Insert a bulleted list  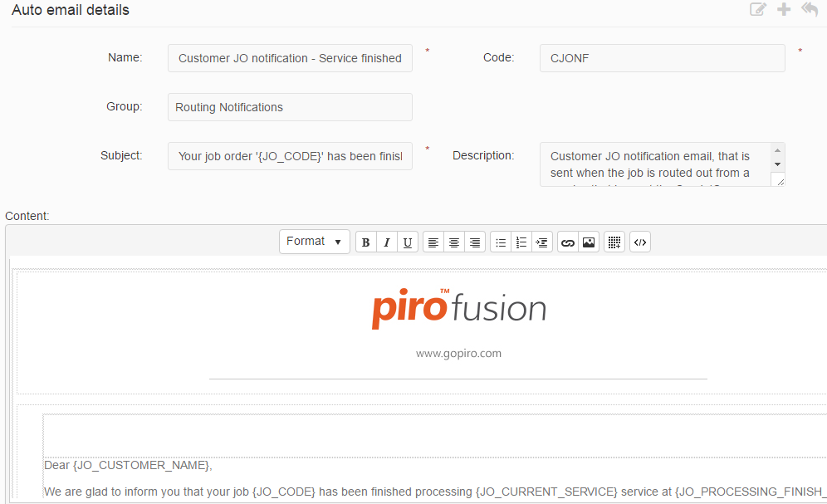point(501,242)
